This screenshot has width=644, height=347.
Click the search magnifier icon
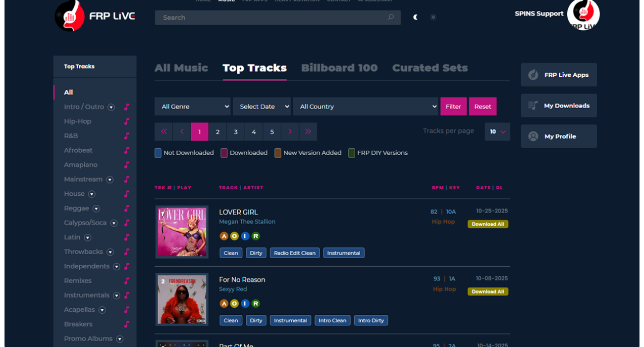tap(390, 17)
